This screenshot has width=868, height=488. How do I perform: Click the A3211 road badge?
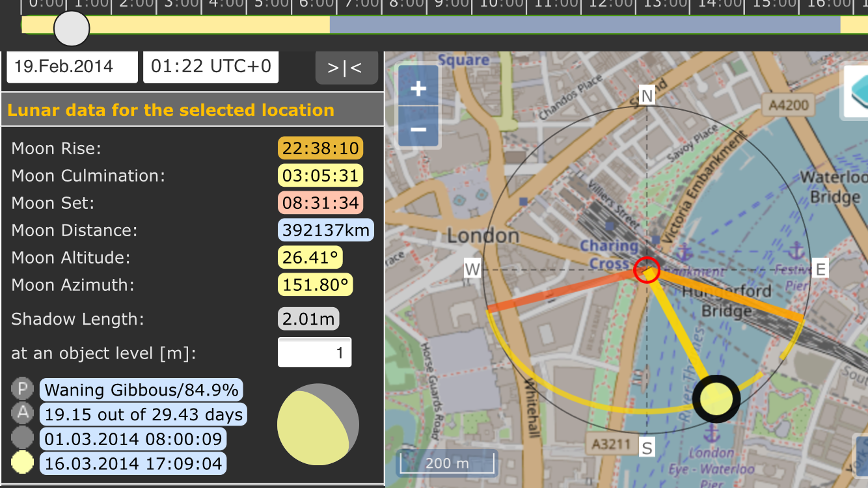612,444
